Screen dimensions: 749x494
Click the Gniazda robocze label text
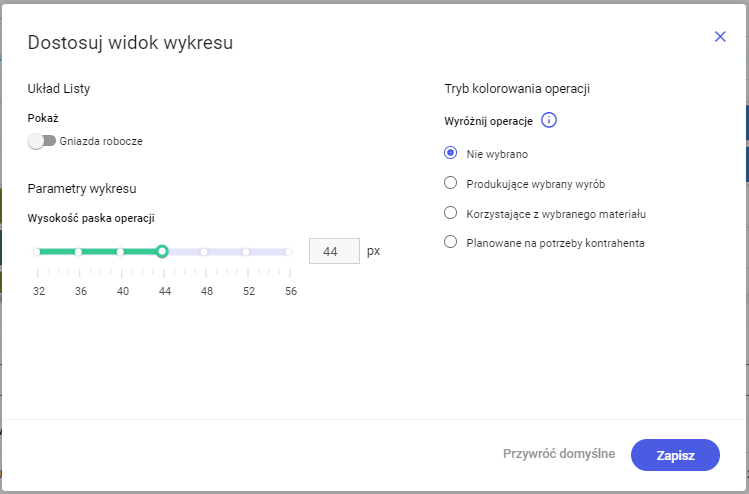tap(101, 141)
